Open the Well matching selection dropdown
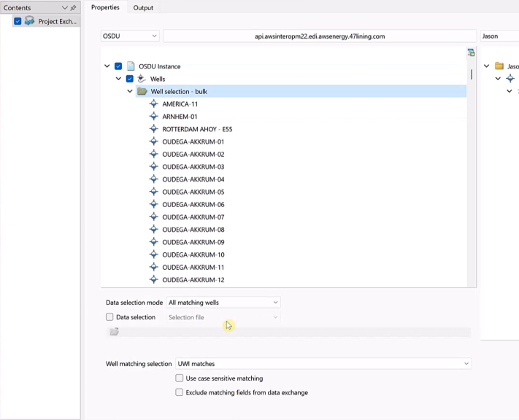519x420 pixels. point(323,364)
